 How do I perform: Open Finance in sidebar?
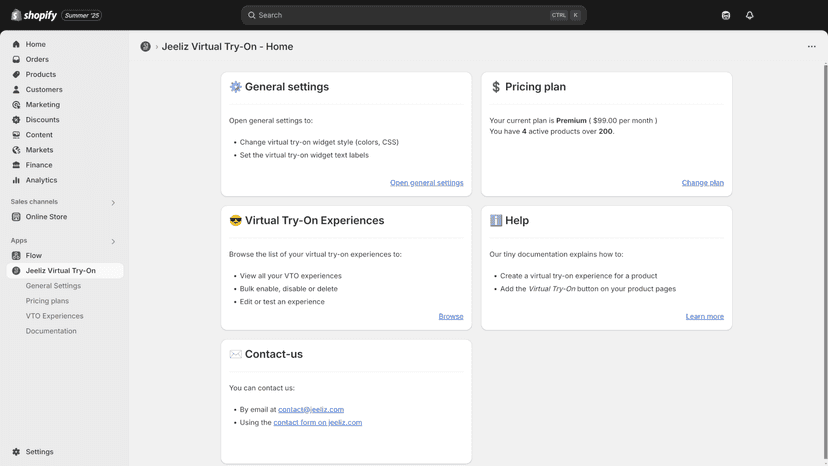39,165
